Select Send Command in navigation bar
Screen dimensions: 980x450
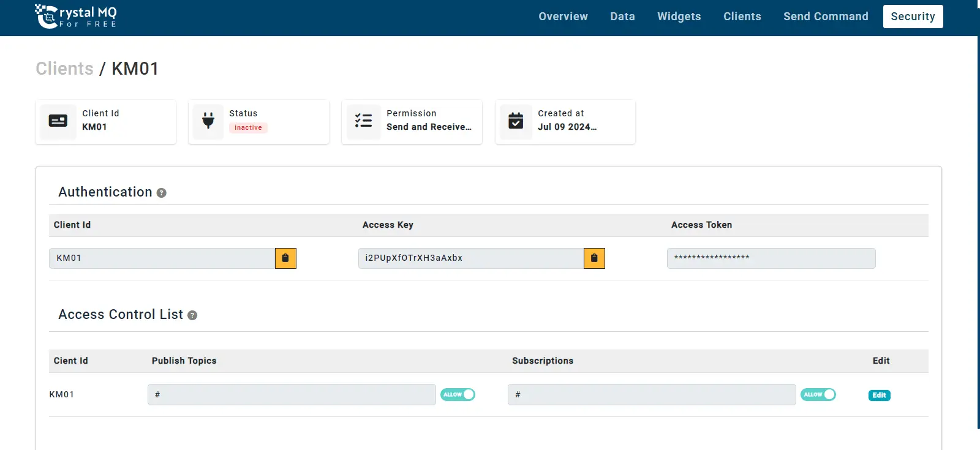tap(826, 17)
